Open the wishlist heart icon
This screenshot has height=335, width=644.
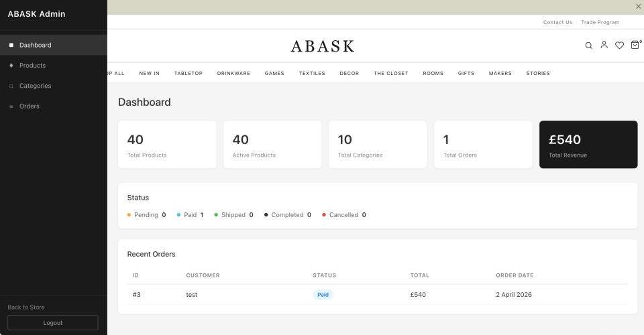619,46
